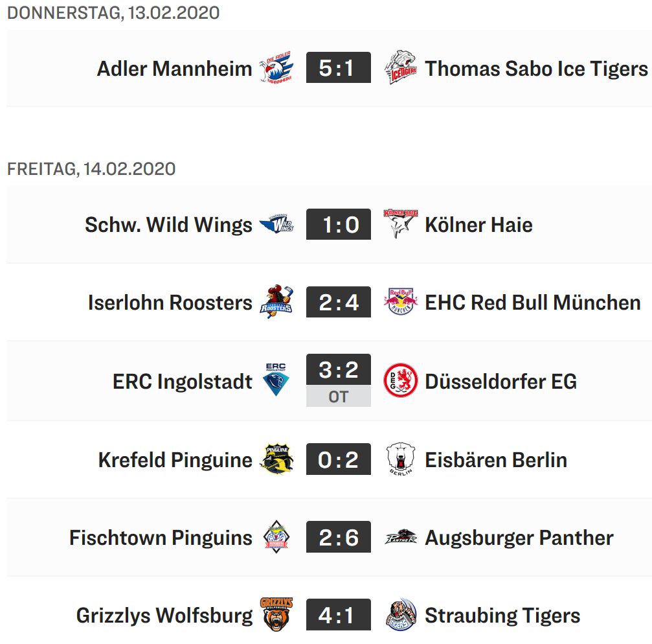Screen dimensions: 652x644
Task: Click the Eisbären Berlin polar bear logo
Action: [x=401, y=459]
